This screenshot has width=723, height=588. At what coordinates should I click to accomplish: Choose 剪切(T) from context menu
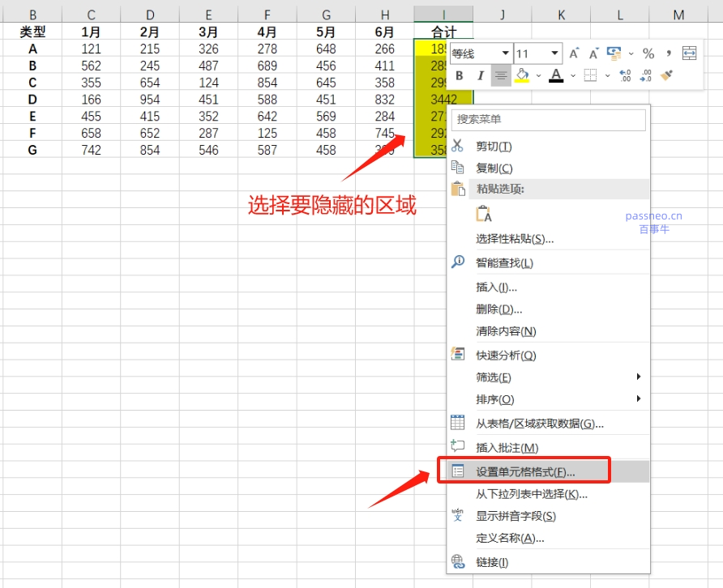click(548, 147)
